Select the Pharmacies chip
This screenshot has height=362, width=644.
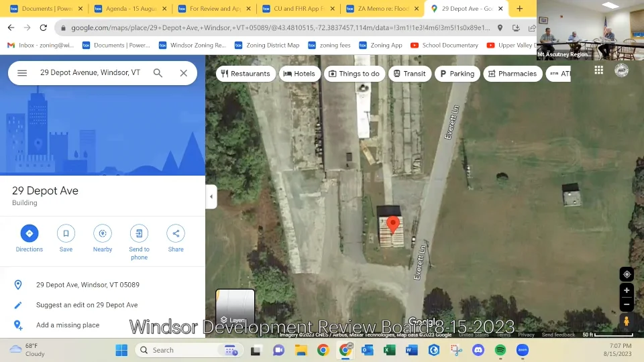[513, 74]
